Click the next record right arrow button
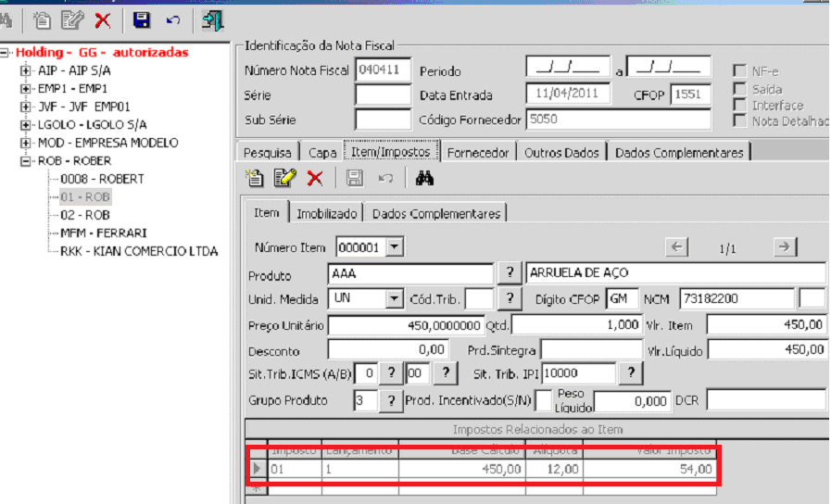Screen dimensions: 831x504 click(784, 246)
